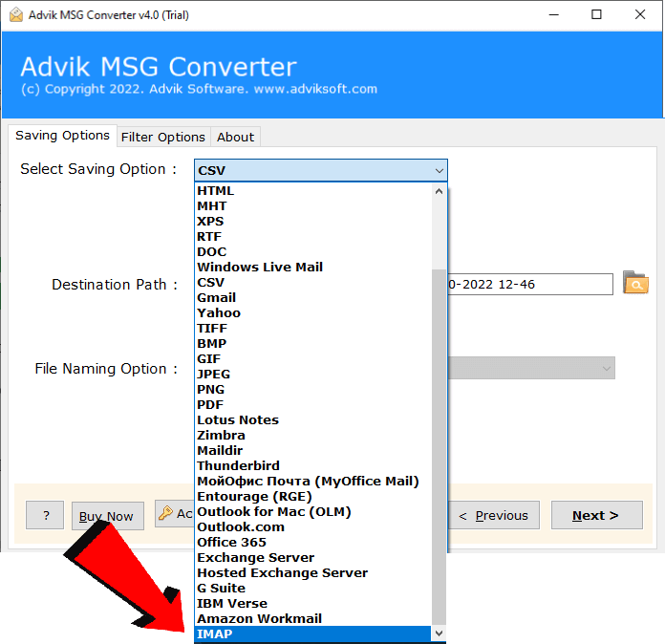Choose Yahoo as saving option
The width and height of the screenshot is (665, 644).
pyautogui.click(x=313, y=312)
